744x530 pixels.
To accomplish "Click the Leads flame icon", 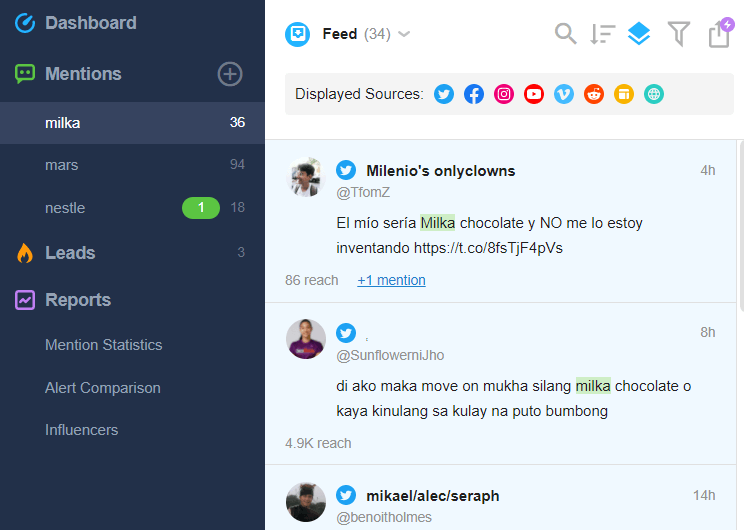I will [25, 253].
